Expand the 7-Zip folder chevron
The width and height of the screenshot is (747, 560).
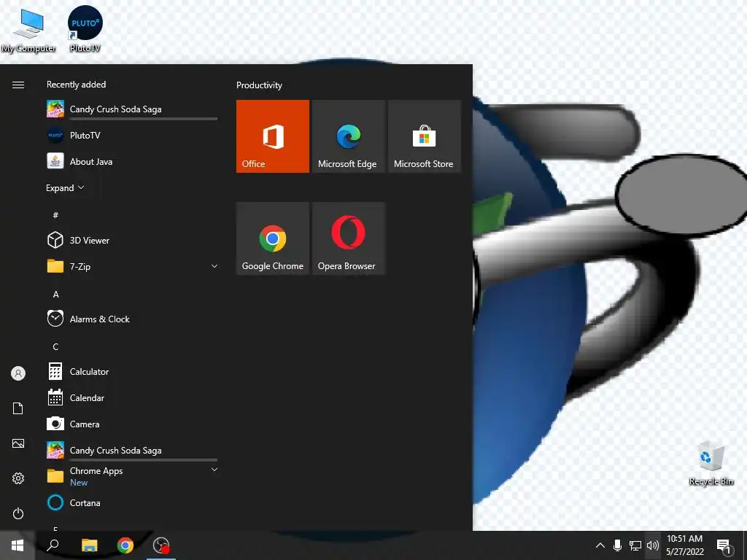pyautogui.click(x=214, y=266)
